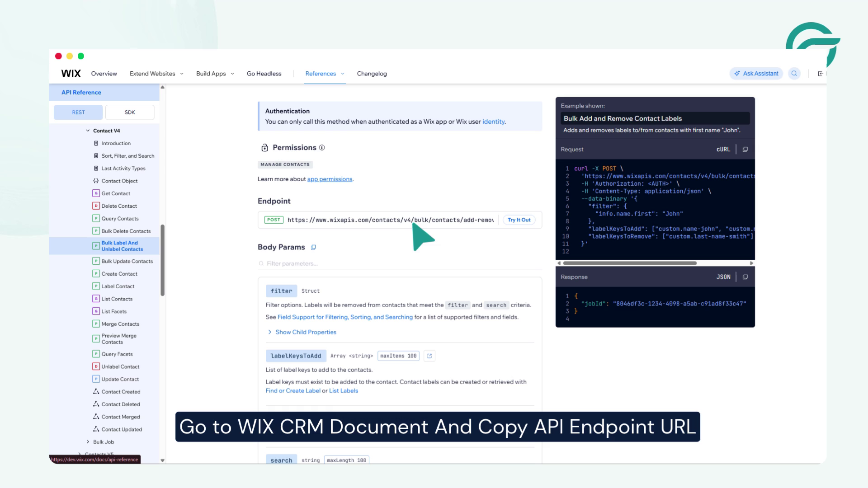Open Build Apps dropdown
This screenshot has height=488, width=868.
click(x=215, y=74)
